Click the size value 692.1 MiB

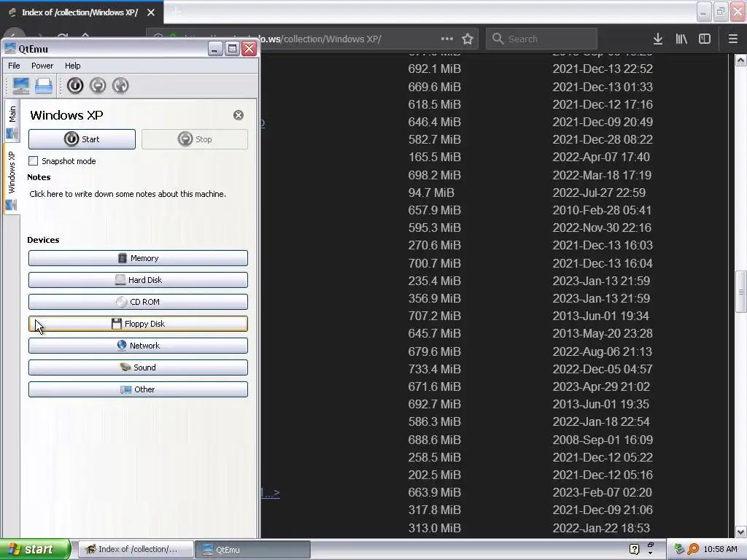[x=435, y=69]
